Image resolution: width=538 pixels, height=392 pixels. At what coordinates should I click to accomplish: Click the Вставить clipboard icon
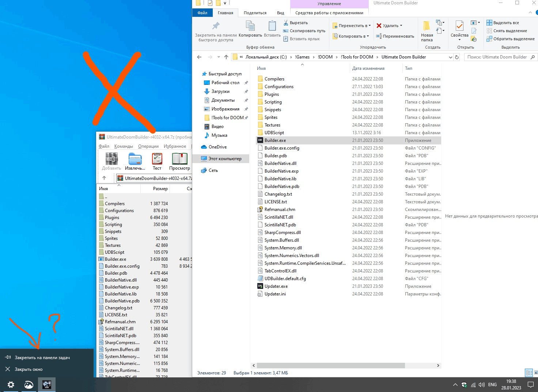click(x=272, y=29)
